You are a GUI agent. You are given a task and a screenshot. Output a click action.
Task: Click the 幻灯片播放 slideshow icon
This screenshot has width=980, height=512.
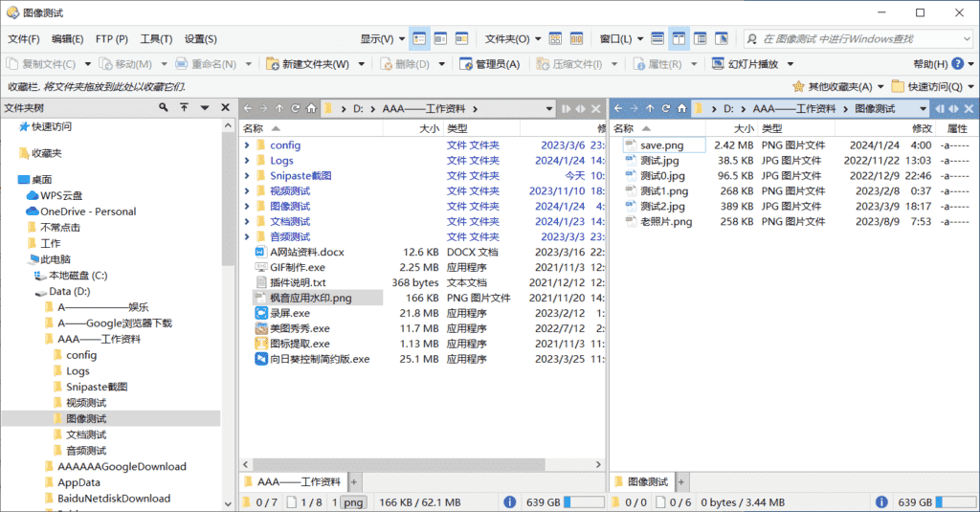[x=721, y=64]
